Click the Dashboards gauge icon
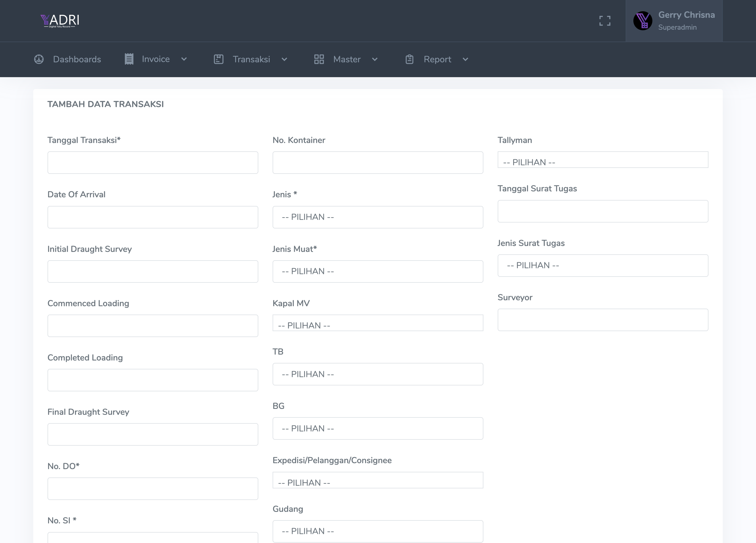The height and width of the screenshot is (543, 756). (39, 59)
